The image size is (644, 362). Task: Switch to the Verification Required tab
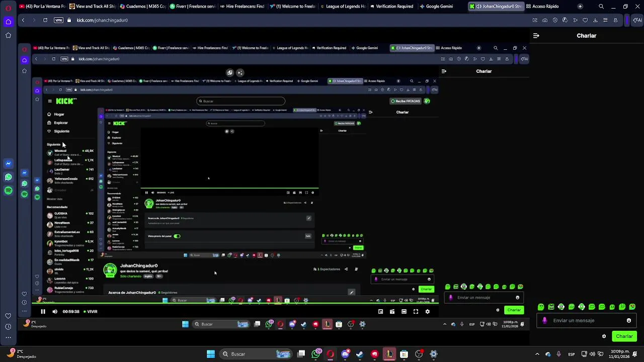tap(393, 7)
